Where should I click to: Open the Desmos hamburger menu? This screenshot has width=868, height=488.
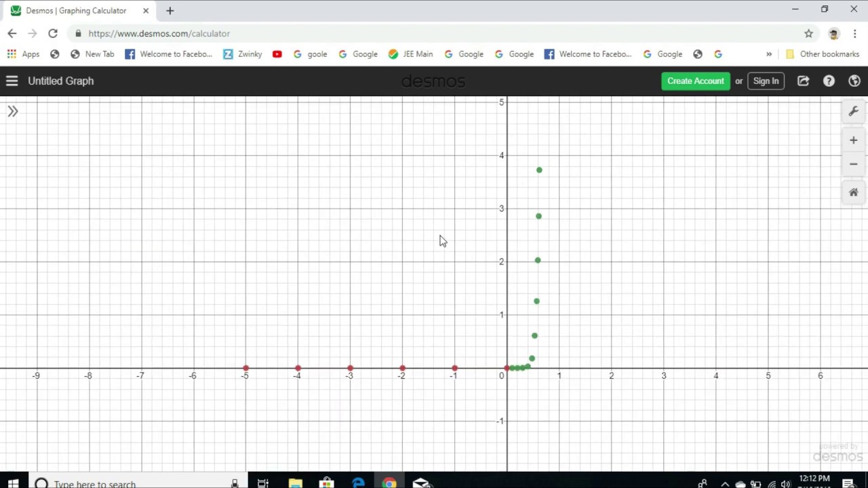pos(12,81)
